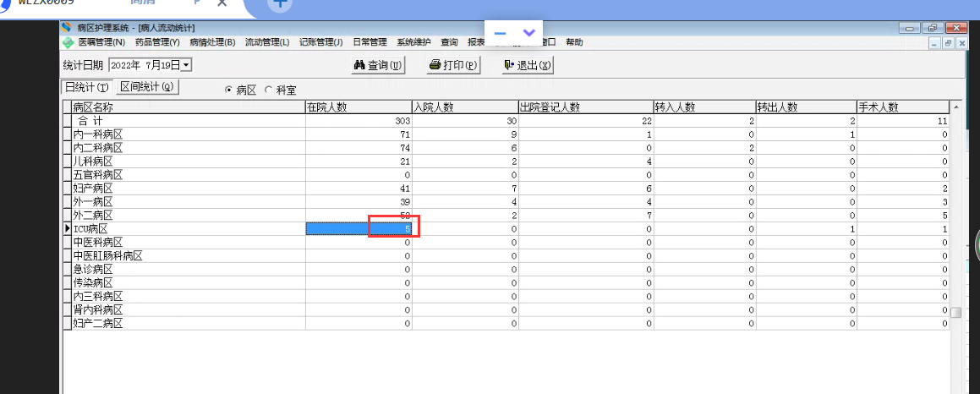Screen dimensions: 980x394
Task: Open the 医嘱管理(N) menu
Action: pyautogui.click(x=101, y=42)
